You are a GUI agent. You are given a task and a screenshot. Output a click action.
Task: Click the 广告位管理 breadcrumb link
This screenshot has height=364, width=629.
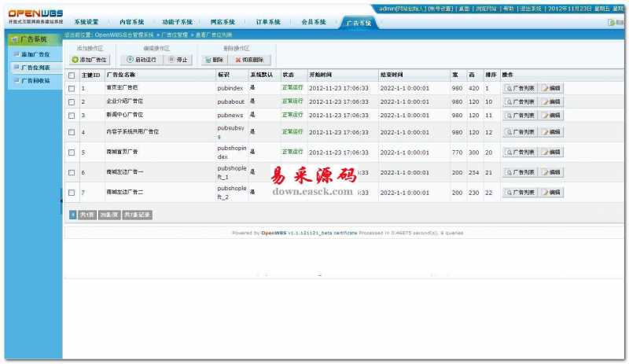tap(175, 35)
